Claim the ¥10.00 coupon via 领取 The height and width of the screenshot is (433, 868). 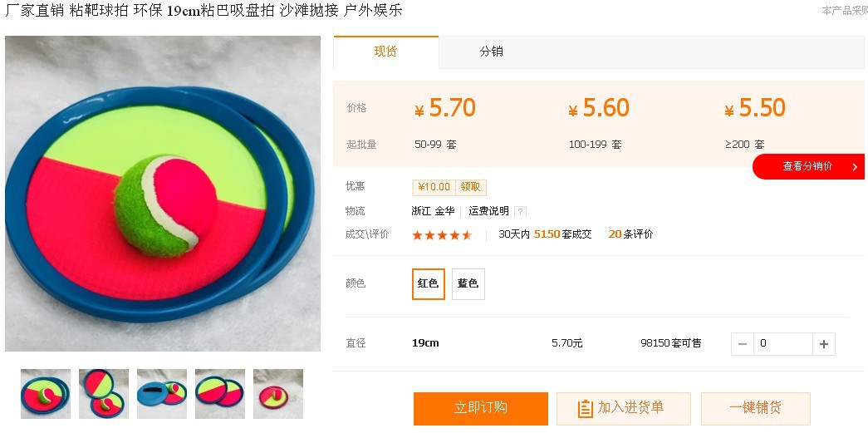(471, 187)
